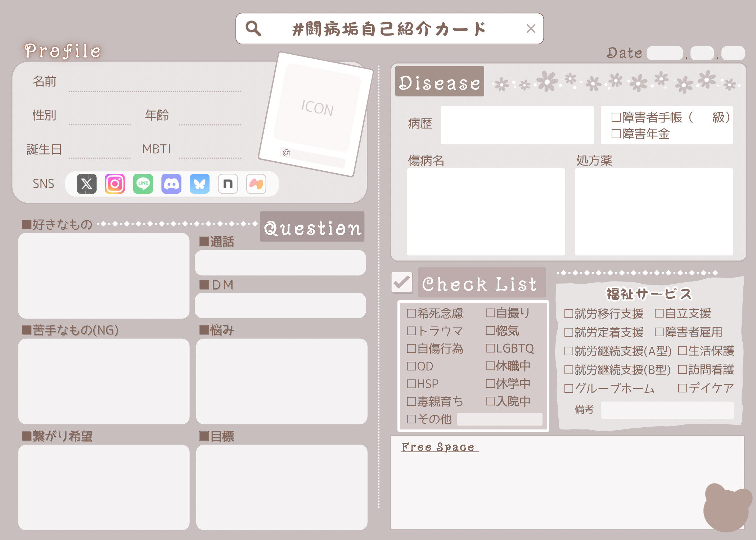Check the 入院中 checkbox
The width and height of the screenshot is (756, 540).
pyautogui.click(x=490, y=401)
